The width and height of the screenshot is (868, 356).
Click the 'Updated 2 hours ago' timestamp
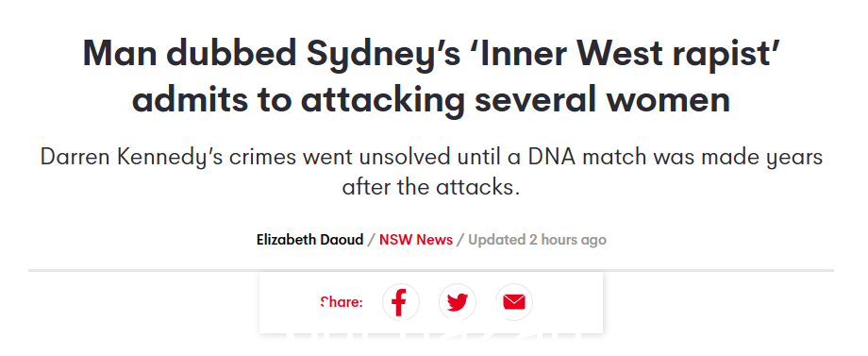click(537, 240)
